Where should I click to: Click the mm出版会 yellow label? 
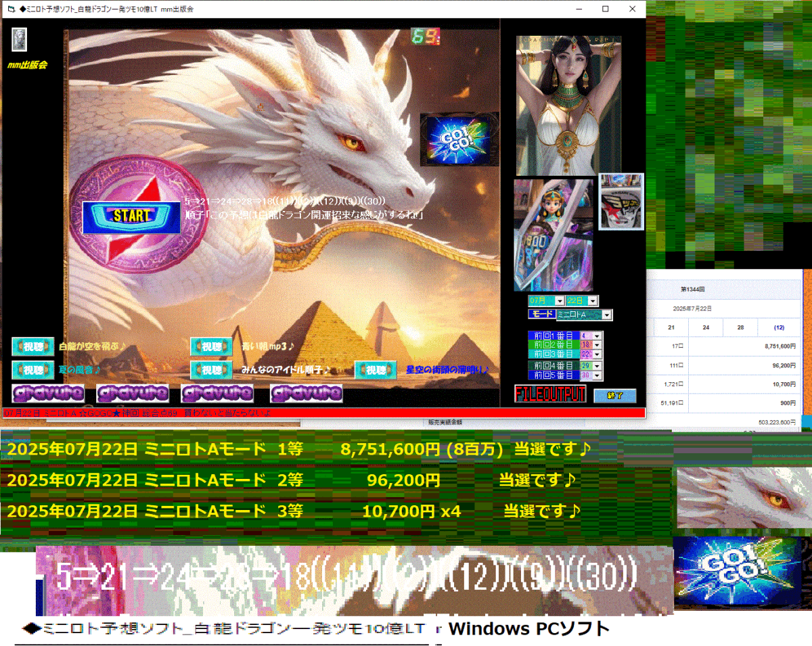point(27,65)
